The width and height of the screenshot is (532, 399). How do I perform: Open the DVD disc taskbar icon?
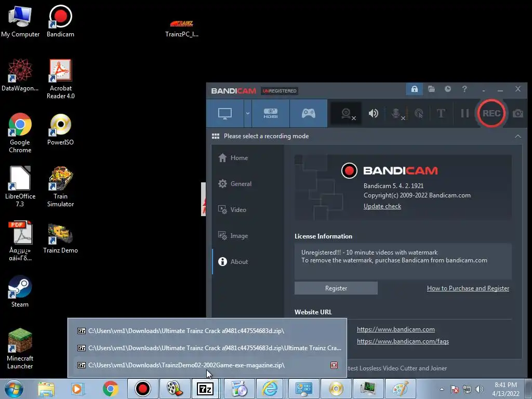click(x=239, y=389)
